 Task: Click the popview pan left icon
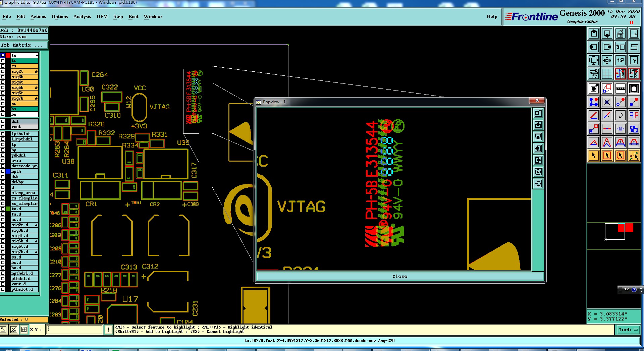pos(538,149)
